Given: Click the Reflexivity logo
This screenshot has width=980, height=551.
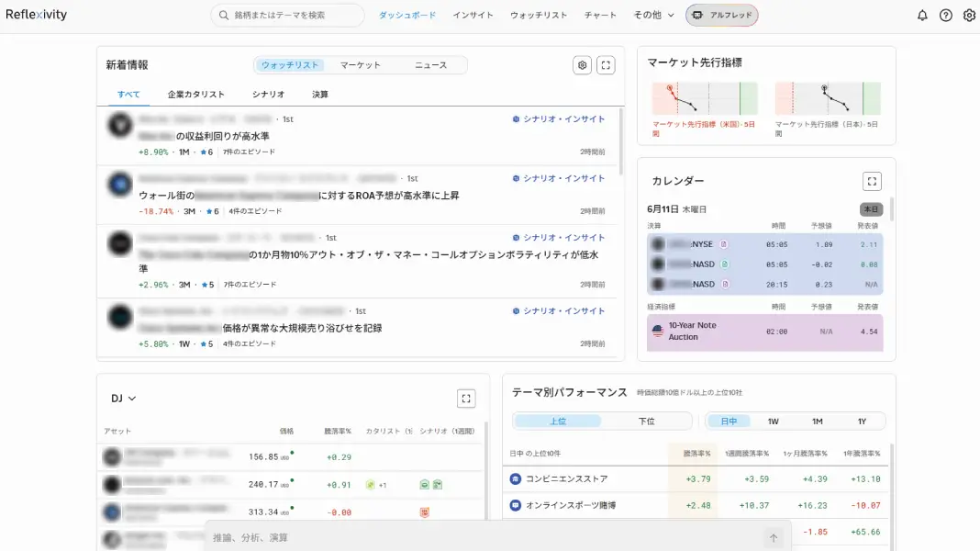Looking at the screenshot, I should point(37,15).
